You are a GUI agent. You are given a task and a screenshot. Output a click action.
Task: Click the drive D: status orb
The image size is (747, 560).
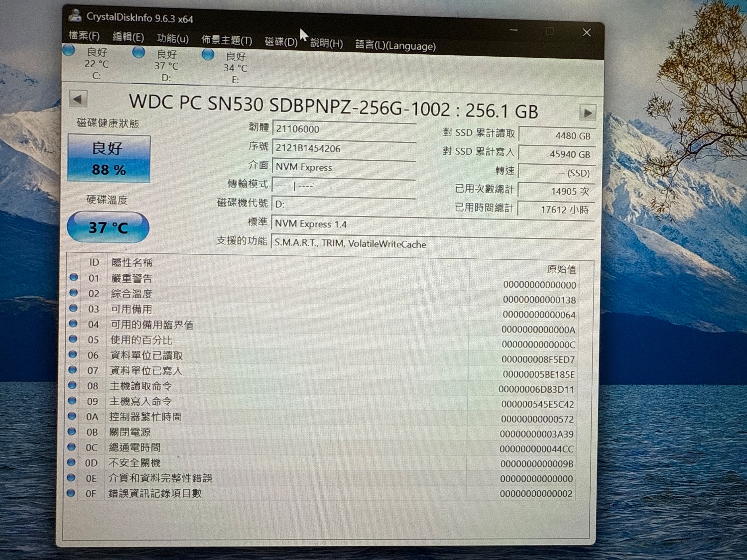(138, 52)
